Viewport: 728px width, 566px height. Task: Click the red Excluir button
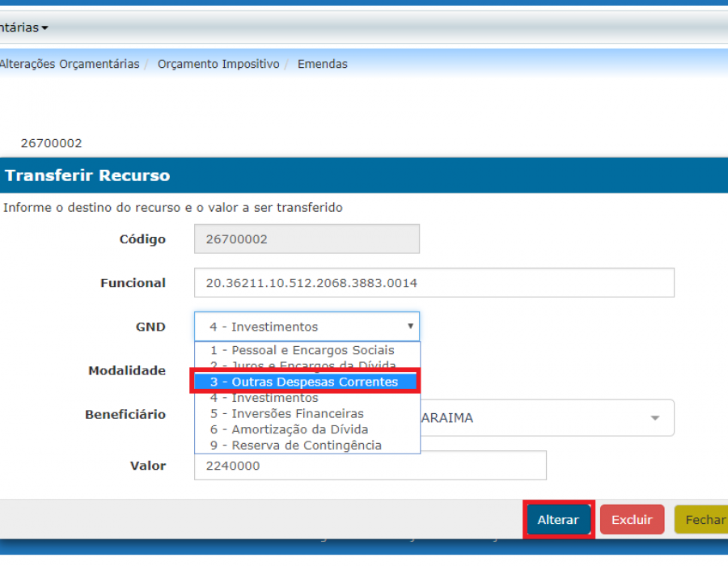632,520
